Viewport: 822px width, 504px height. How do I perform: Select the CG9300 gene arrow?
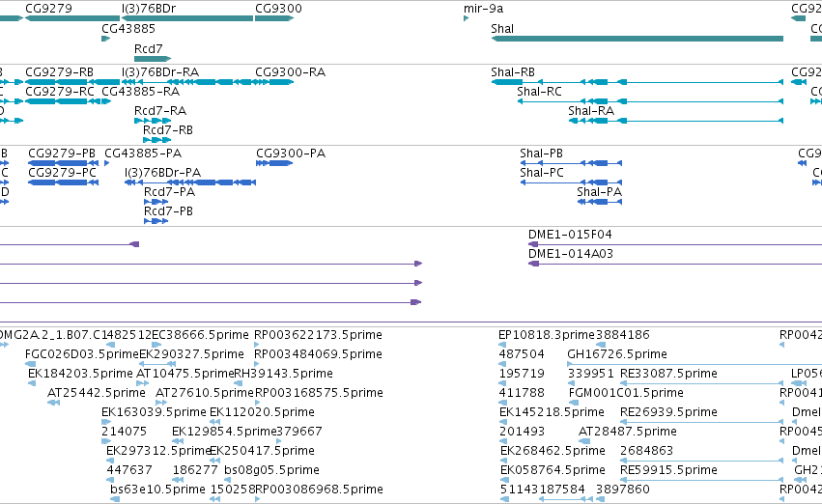[274, 18]
